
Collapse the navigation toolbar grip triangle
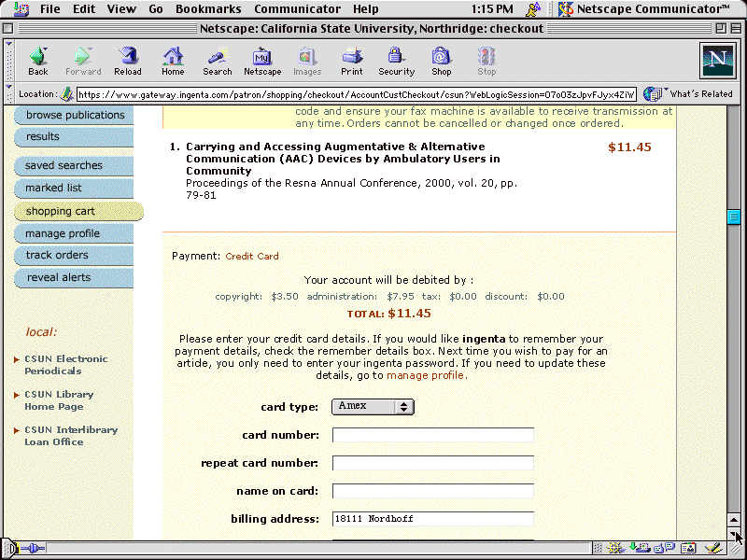point(8,44)
